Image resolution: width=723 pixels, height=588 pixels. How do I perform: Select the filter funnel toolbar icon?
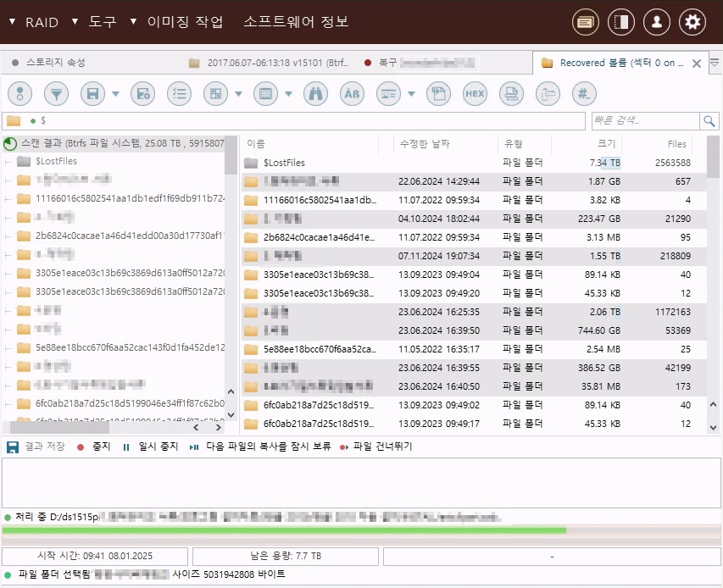pyautogui.click(x=56, y=94)
